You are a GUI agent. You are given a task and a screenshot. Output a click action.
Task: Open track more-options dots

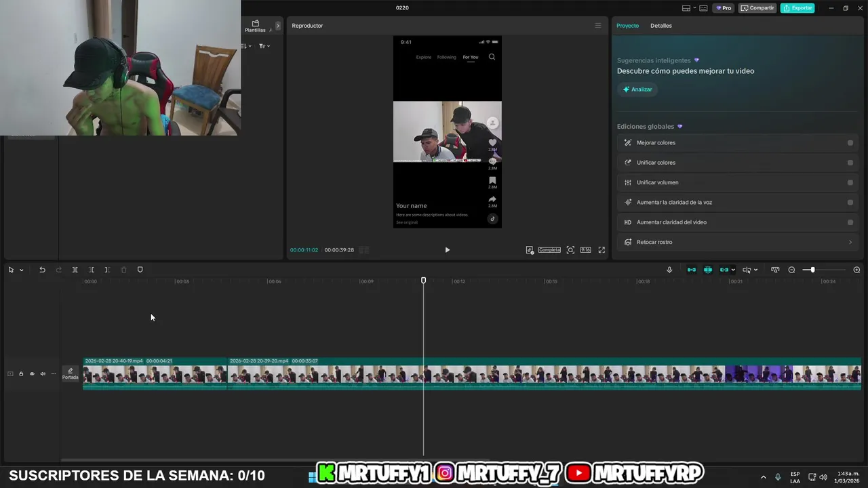pyautogui.click(x=54, y=374)
